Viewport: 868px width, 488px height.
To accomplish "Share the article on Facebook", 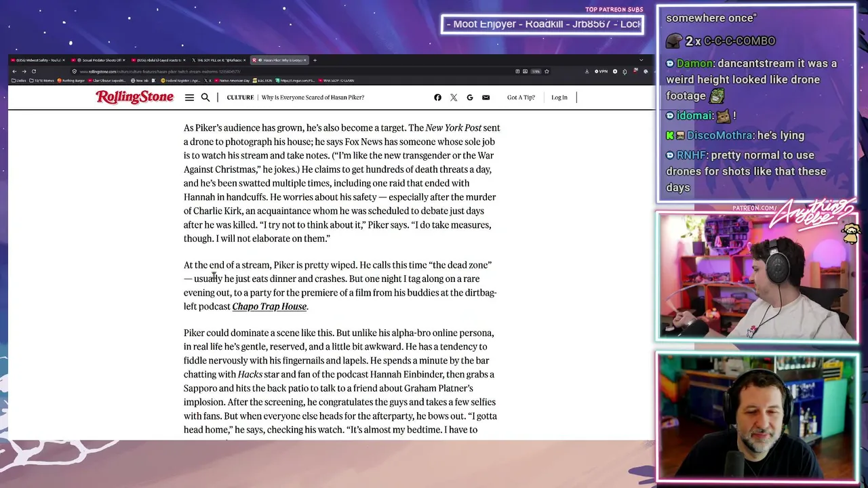I will click(x=437, y=98).
